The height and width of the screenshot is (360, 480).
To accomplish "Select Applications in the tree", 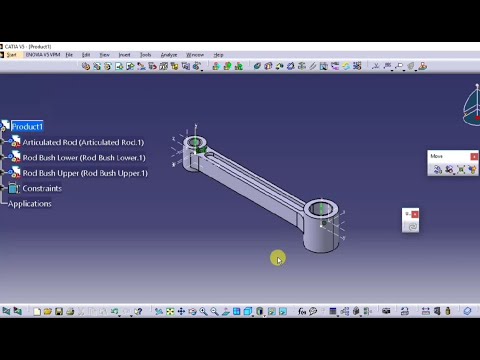I will 30,204.
